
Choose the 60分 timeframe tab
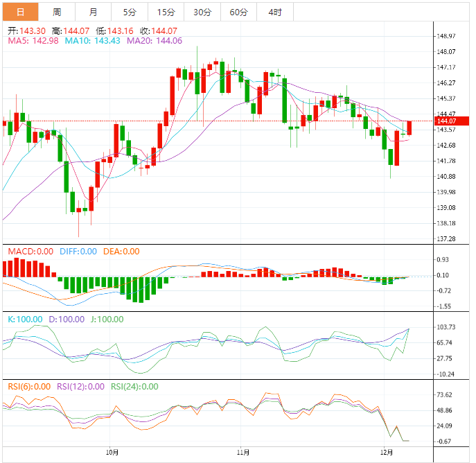click(238, 12)
